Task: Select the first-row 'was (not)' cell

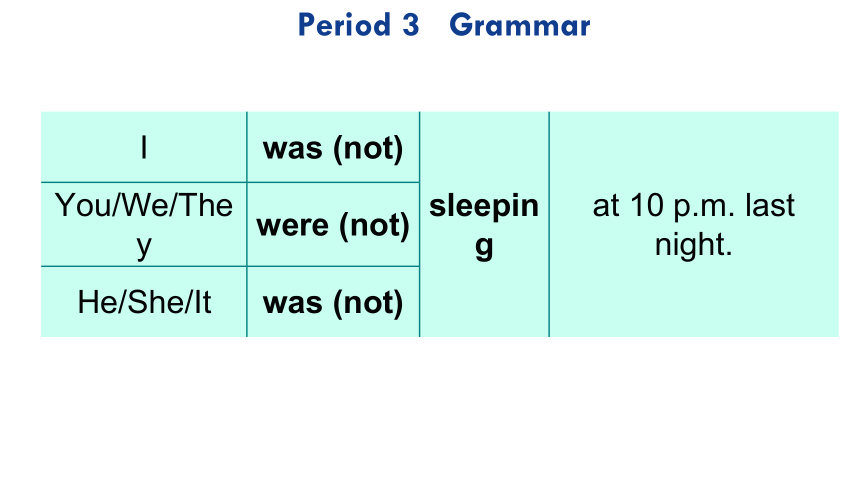Action: point(333,147)
